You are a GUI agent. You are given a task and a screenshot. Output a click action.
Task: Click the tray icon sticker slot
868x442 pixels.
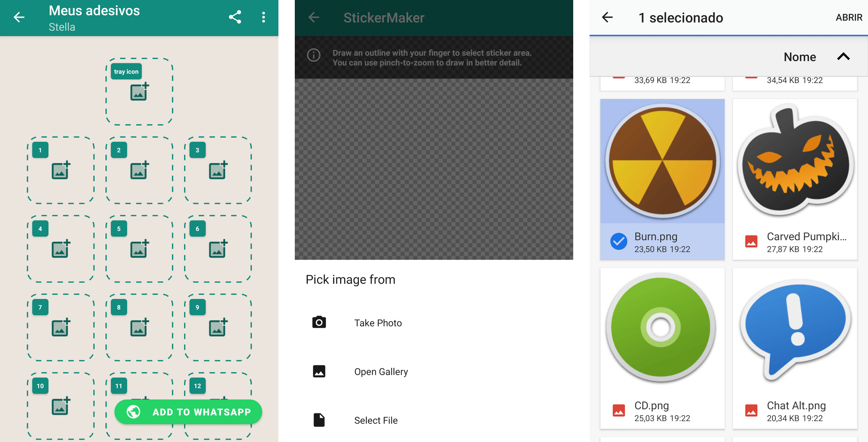[x=139, y=90]
